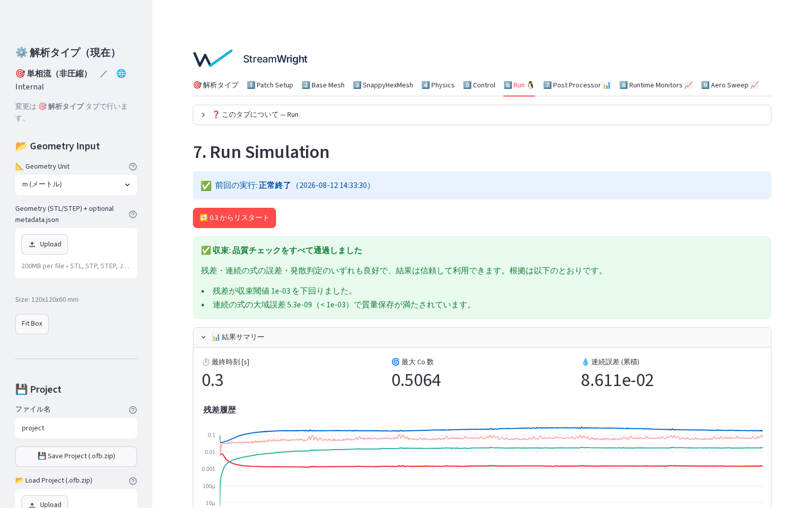Go to the Base Mesh tab
The image size is (812, 508).
click(323, 85)
